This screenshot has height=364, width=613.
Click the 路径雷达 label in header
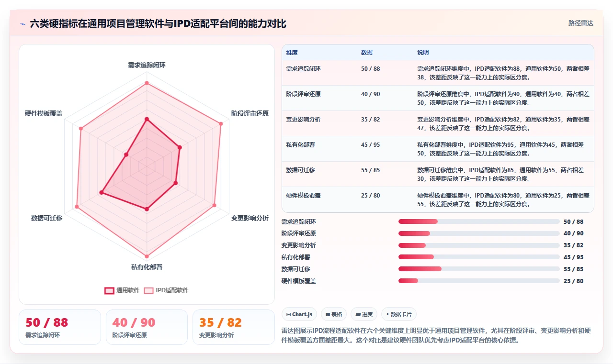click(580, 23)
